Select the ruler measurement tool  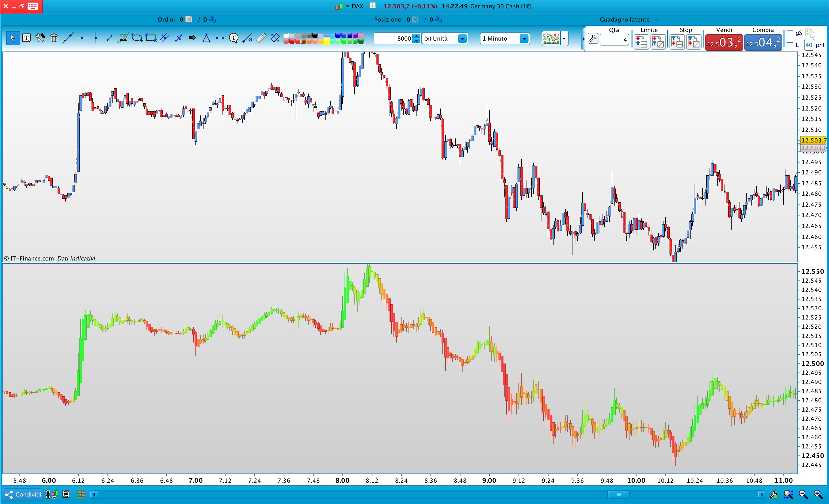click(x=261, y=38)
